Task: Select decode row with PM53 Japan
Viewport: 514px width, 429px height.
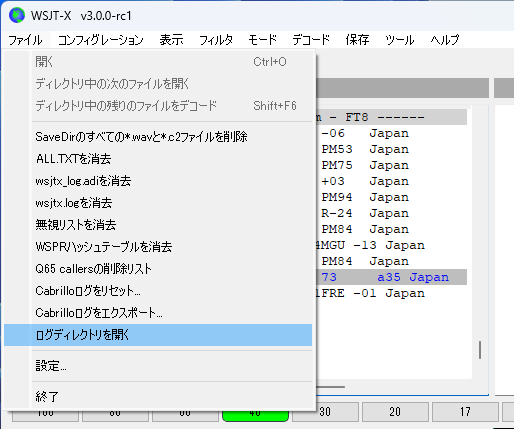Action: click(392, 149)
